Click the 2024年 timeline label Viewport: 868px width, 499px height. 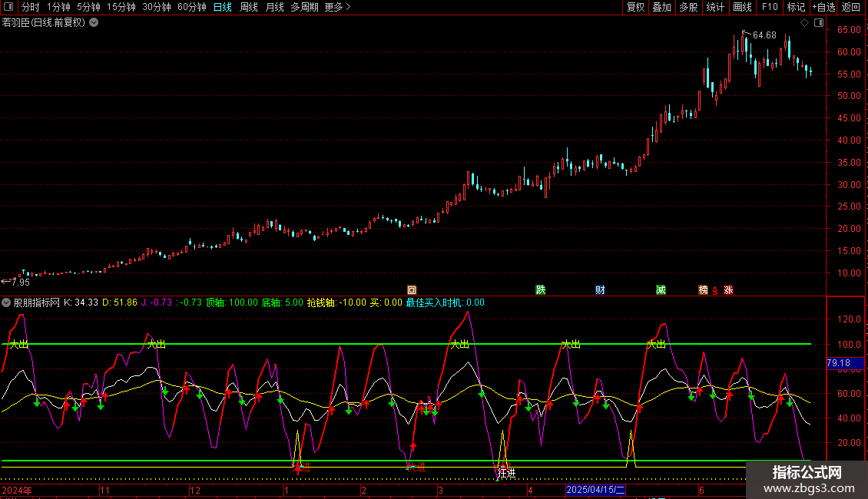[x=17, y=490]
